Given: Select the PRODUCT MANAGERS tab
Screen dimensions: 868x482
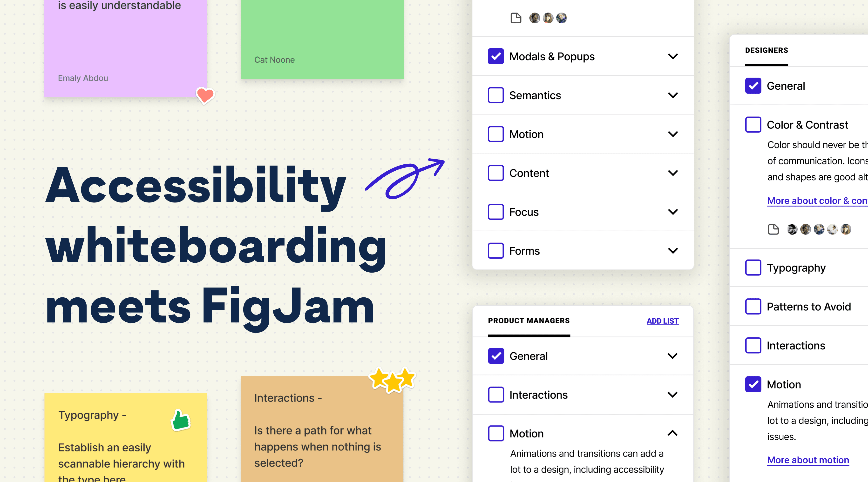Looking at the screenshot, I should (x=529, y=321).
